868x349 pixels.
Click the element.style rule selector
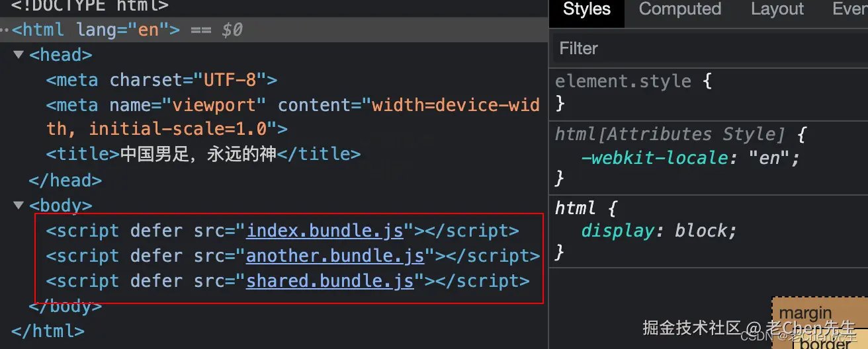[623, 81]
